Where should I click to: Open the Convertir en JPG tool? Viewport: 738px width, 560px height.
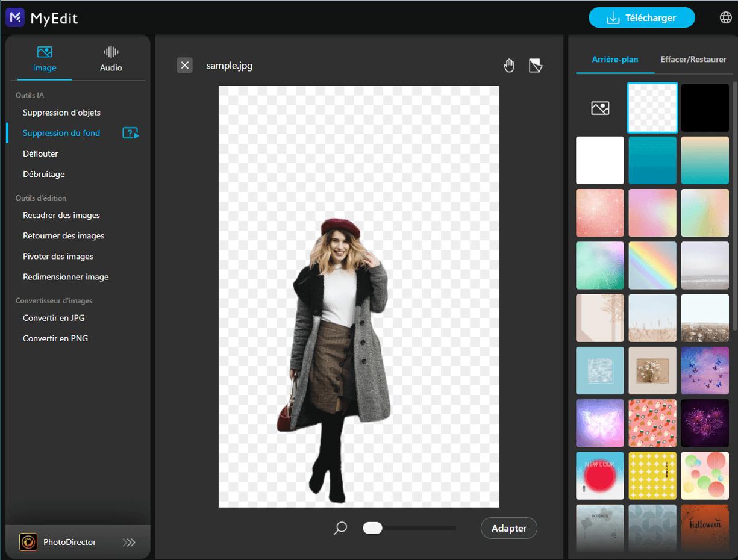(x=53, y=318)
